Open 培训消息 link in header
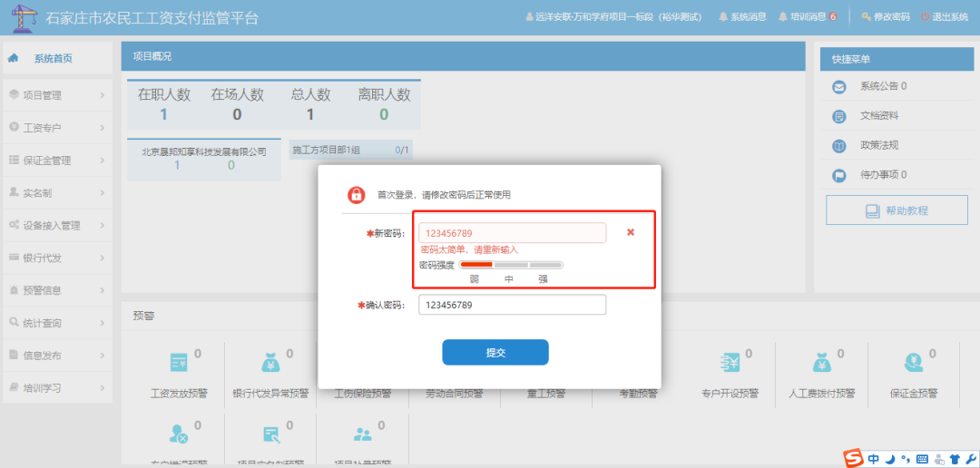Screen dimensions: 980x468 click(808, 17)
